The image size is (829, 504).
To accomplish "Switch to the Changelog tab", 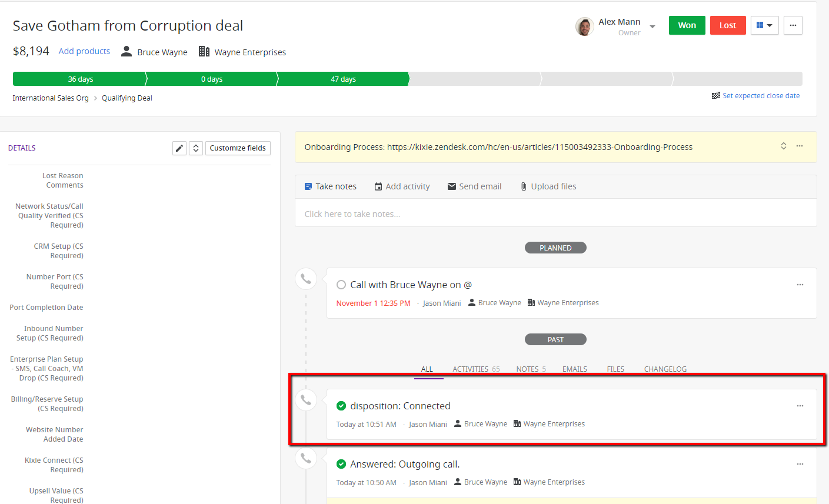I will click(665, 369).
